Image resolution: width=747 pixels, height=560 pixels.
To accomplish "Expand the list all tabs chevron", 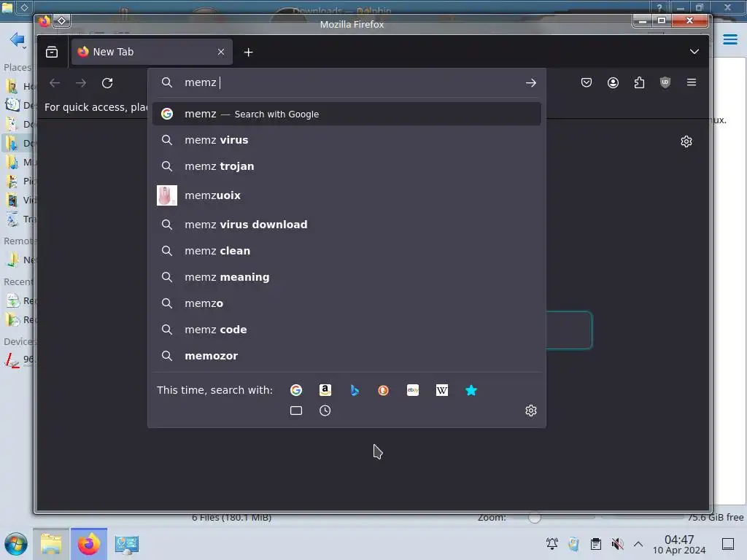I will [694, 52].
